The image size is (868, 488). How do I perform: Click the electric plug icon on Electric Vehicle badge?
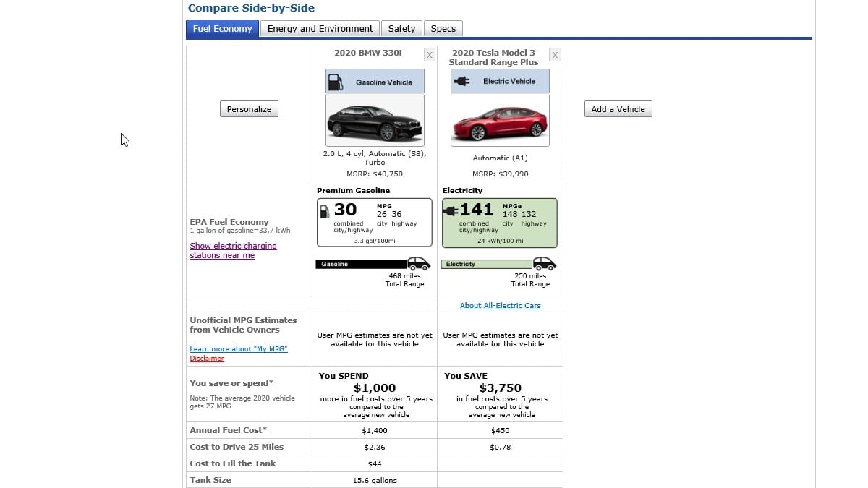[x=461, y=81]
